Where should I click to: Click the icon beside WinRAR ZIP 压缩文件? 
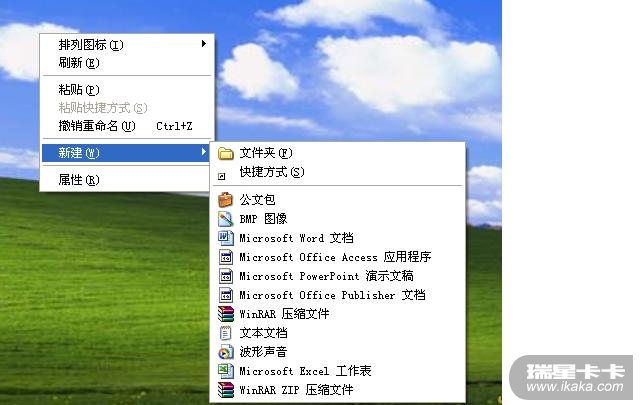[226, 390]
